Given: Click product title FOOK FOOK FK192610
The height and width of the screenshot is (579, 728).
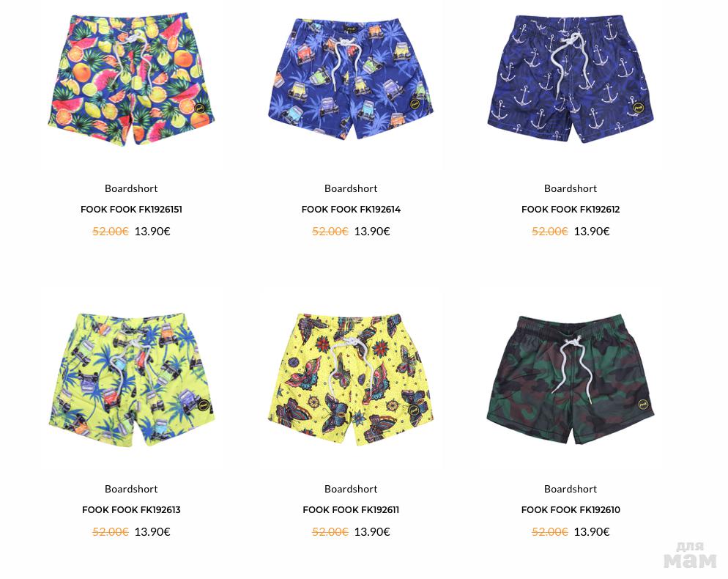Looking at the screenshot, I should [x=571, y=510].
